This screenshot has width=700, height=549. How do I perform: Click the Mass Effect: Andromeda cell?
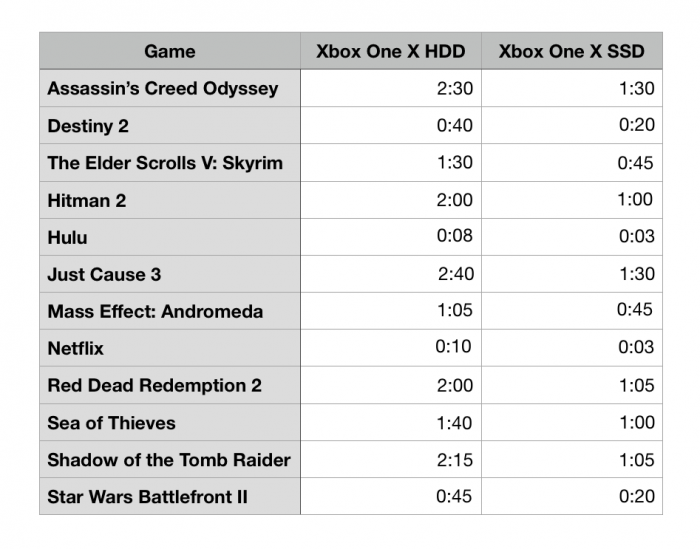coord(155,311)
